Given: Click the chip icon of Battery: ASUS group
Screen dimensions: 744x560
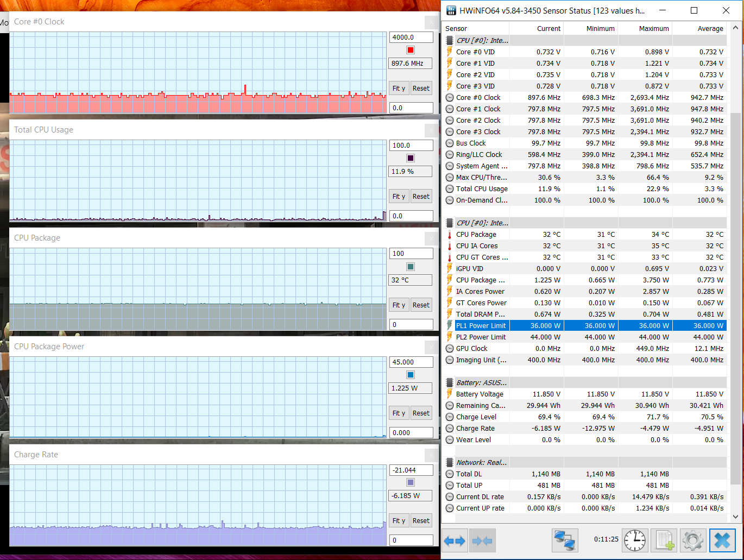Looking at the screenshot, I should click(450, 383).
